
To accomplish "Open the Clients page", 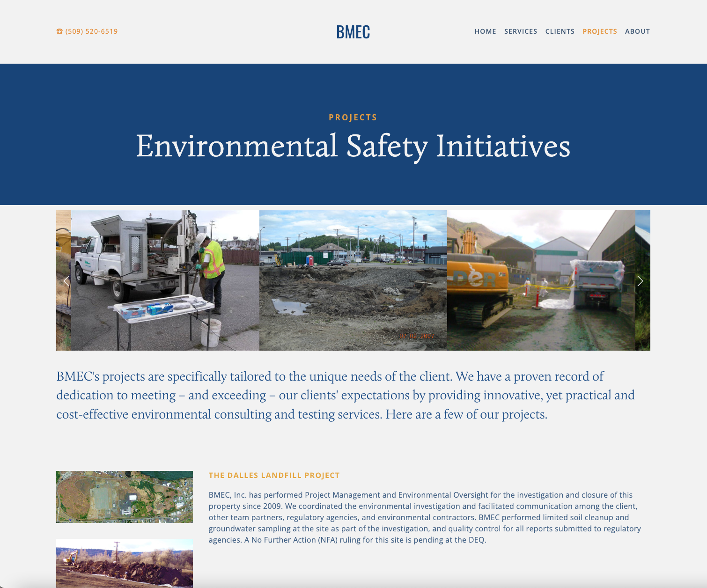I will tap(560, 31).
